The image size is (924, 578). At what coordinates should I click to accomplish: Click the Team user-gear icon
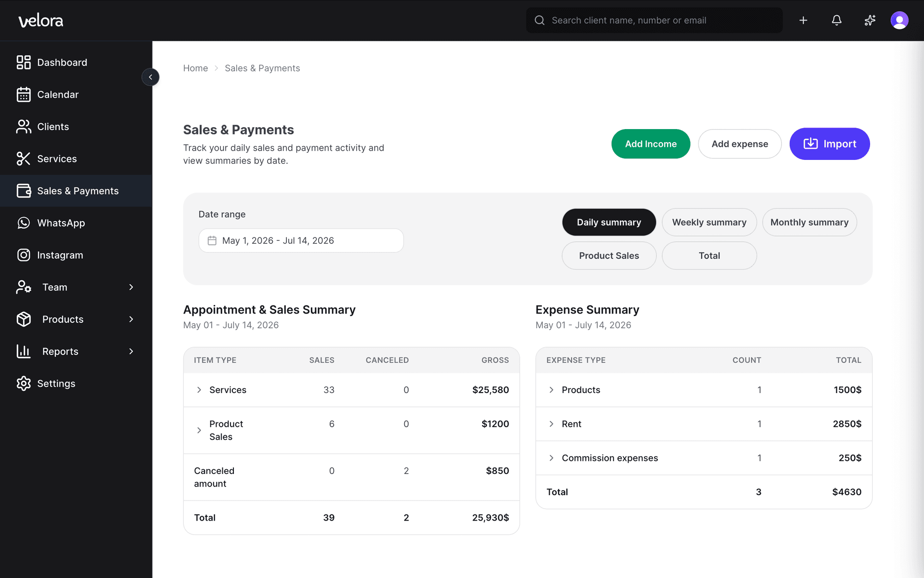click(x=24, y=287)
